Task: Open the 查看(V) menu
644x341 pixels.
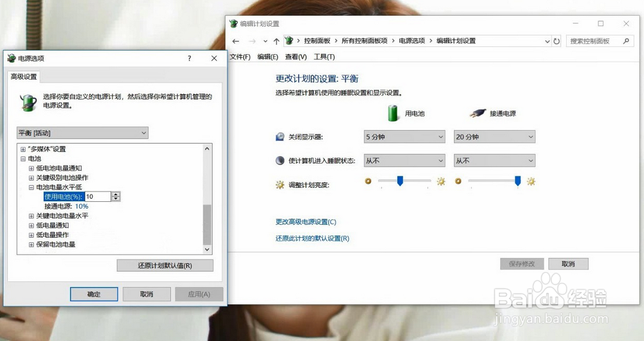Action: click(296, 57)
